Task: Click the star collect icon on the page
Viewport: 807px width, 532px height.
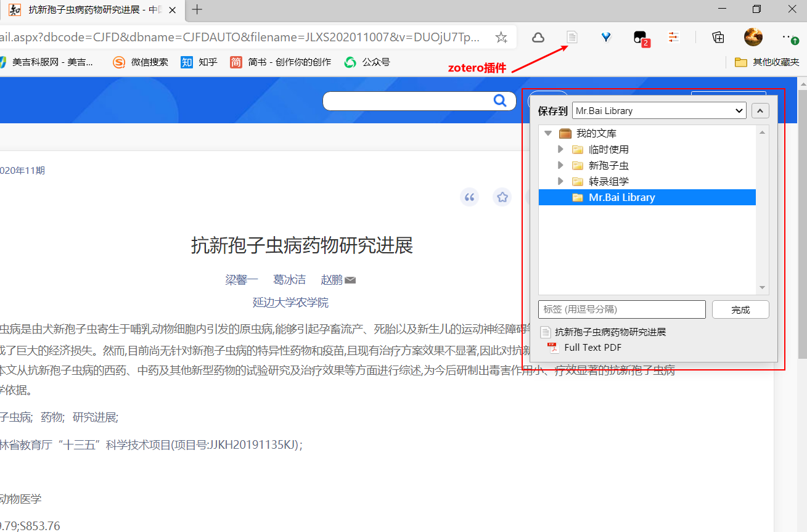Action: click(502, 197)
